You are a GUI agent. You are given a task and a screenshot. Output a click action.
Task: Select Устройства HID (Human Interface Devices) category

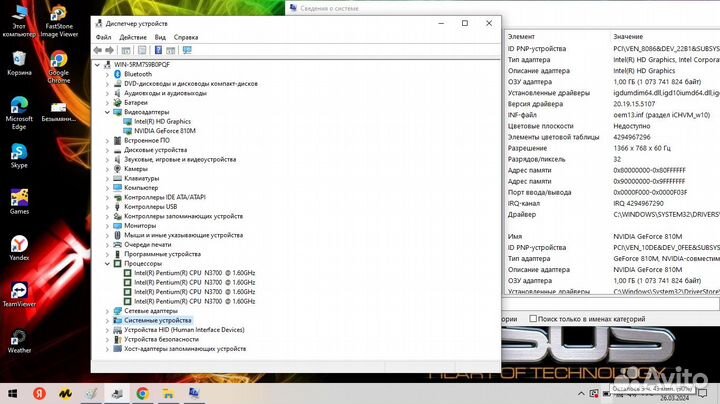pos(184,330)
